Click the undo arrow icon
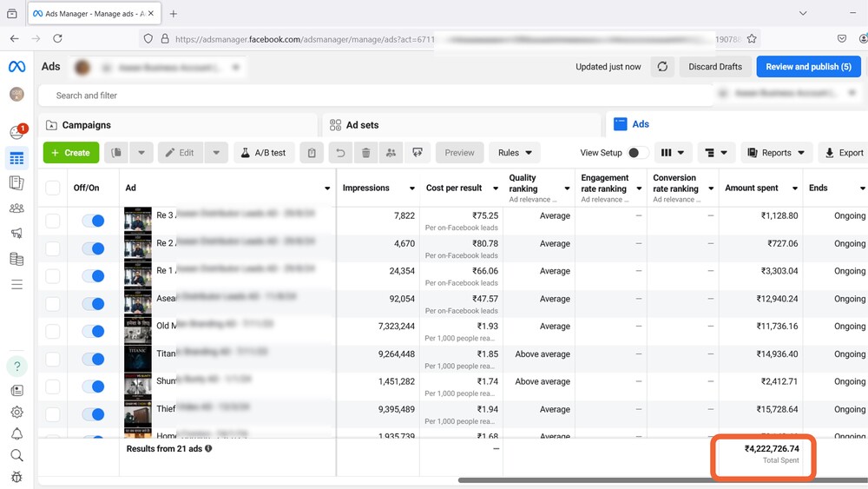Screen dimensions: 868x489 click(x=340, y=153)
